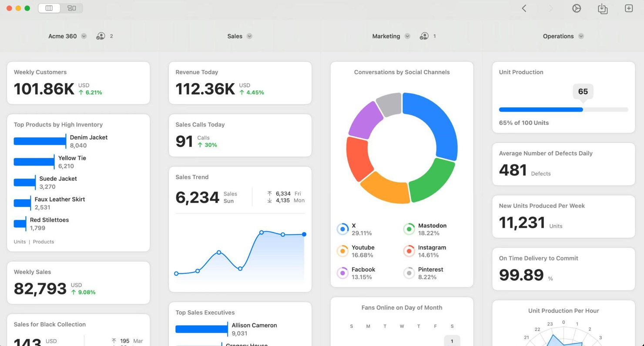Select the Marketing dashboard header
This screenshot has width=644, height=346.
[386, 36]
